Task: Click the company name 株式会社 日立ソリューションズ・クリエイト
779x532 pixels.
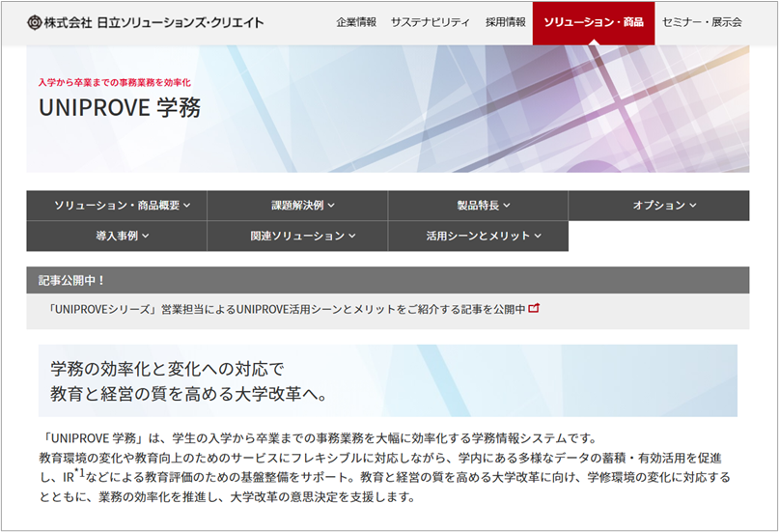Action: click(x=154, y=22)
